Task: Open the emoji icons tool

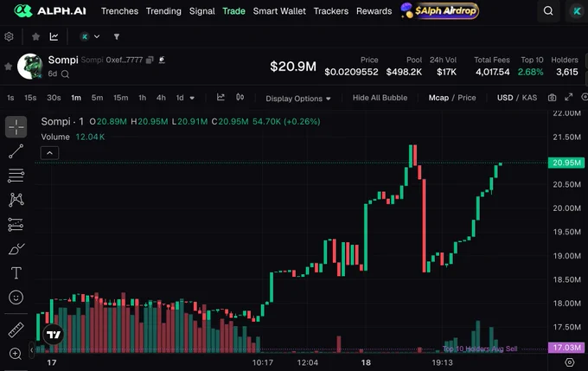Action: pos(16,297)
